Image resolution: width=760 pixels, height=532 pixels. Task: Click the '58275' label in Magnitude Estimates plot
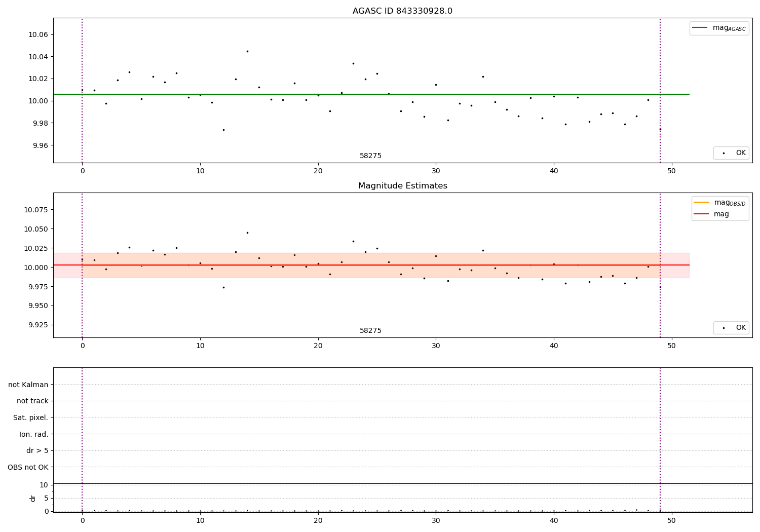tap(370, 331)
